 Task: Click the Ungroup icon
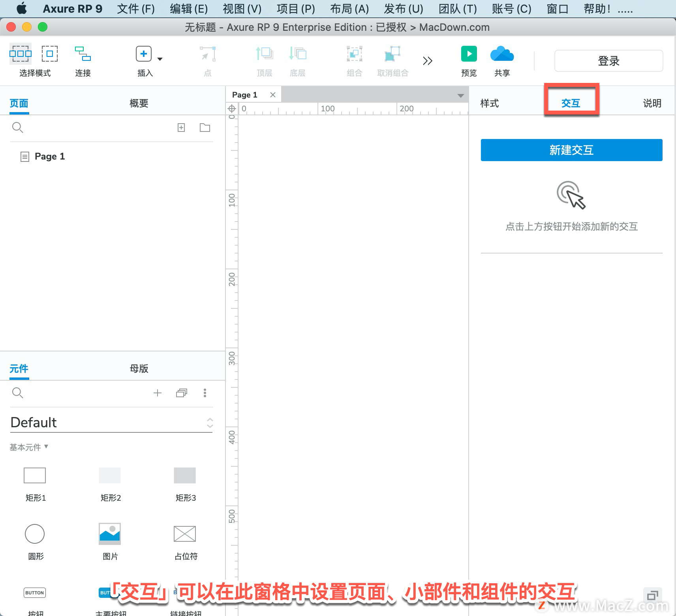coord(392,54)
